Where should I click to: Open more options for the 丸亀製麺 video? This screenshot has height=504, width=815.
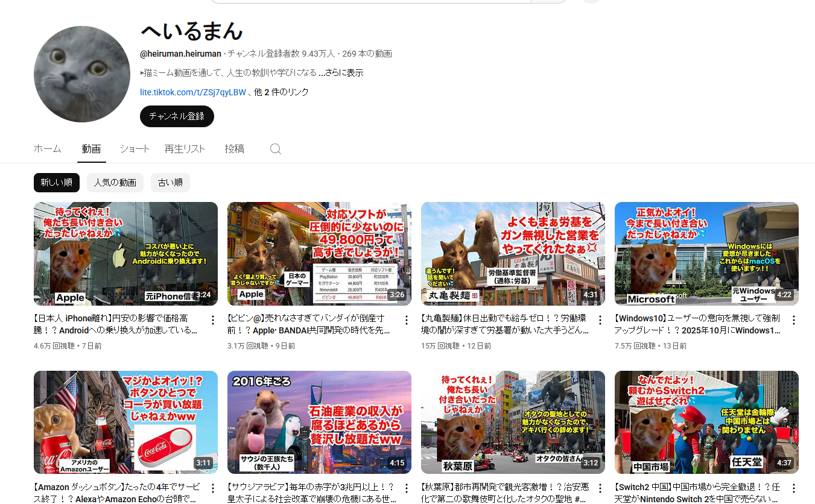tap(600, 320)
